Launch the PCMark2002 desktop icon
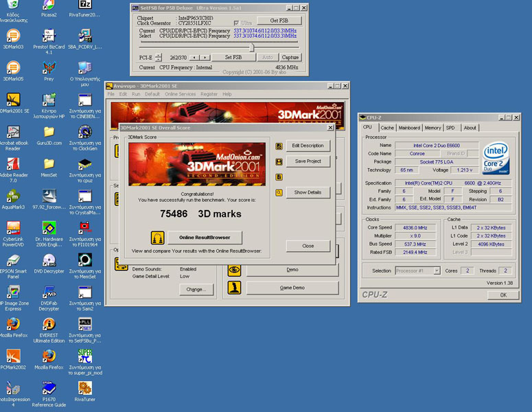The height and width of the screenshot is (412, 532). coord(13,356)
